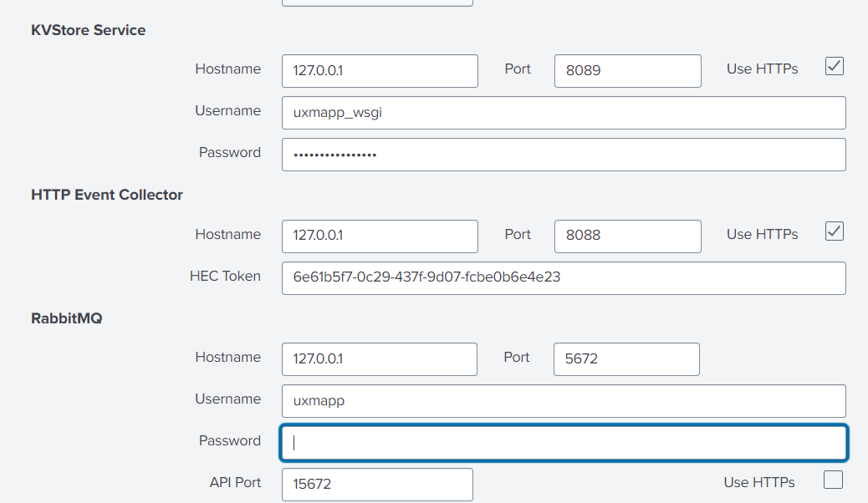Click the KVStore Service Hostname field
This screenshot has width=868, height=503.
[379, 71]
